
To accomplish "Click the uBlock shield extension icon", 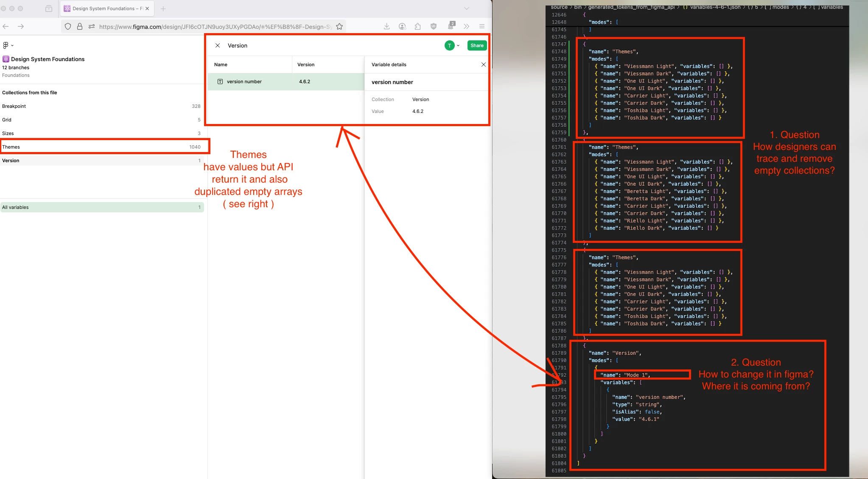I will [x=434, y=26].
